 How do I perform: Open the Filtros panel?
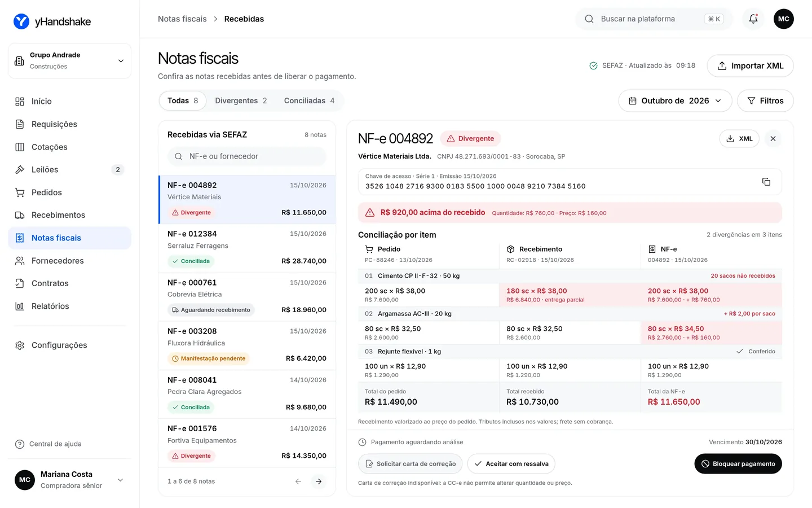pyautogui.click(x=765, y=101)
